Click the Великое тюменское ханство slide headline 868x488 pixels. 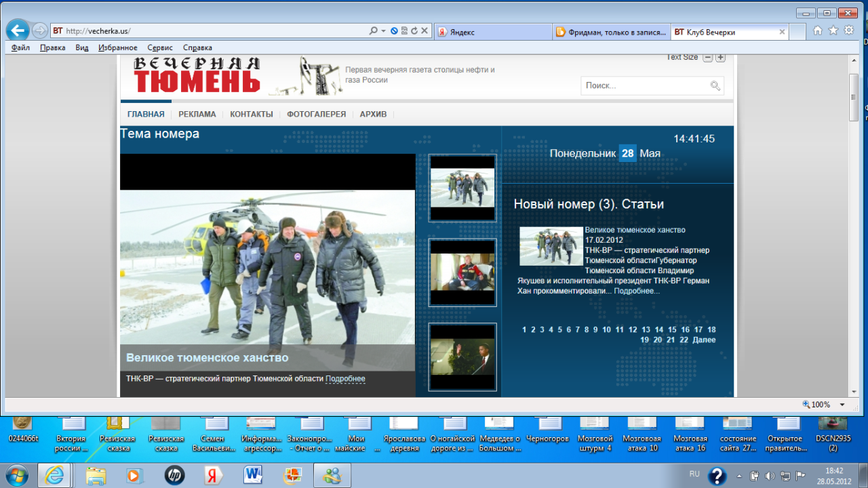[x=207, y=358]
